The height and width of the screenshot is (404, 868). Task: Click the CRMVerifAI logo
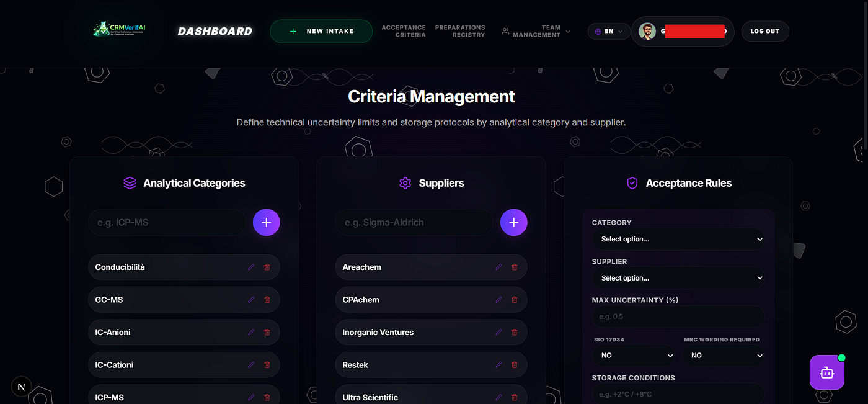pos(120,29)
